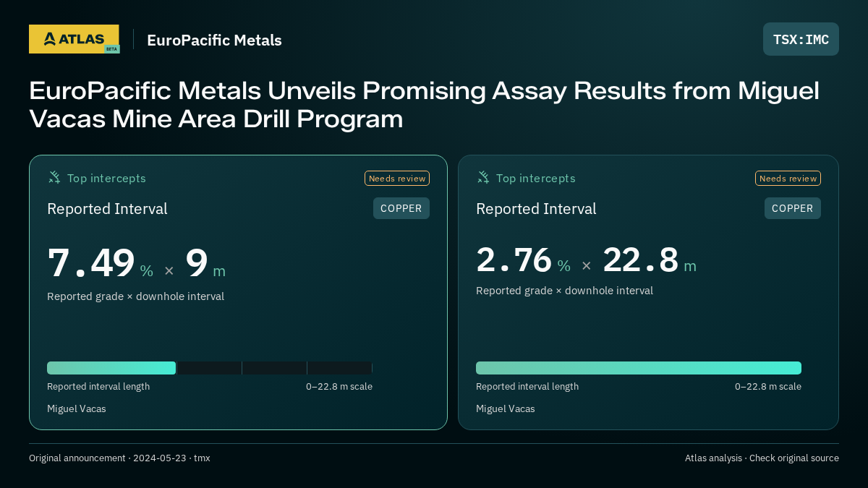Click the COPPER tag in the 2.76% card
868x488 pixels.
coord(793,208)
